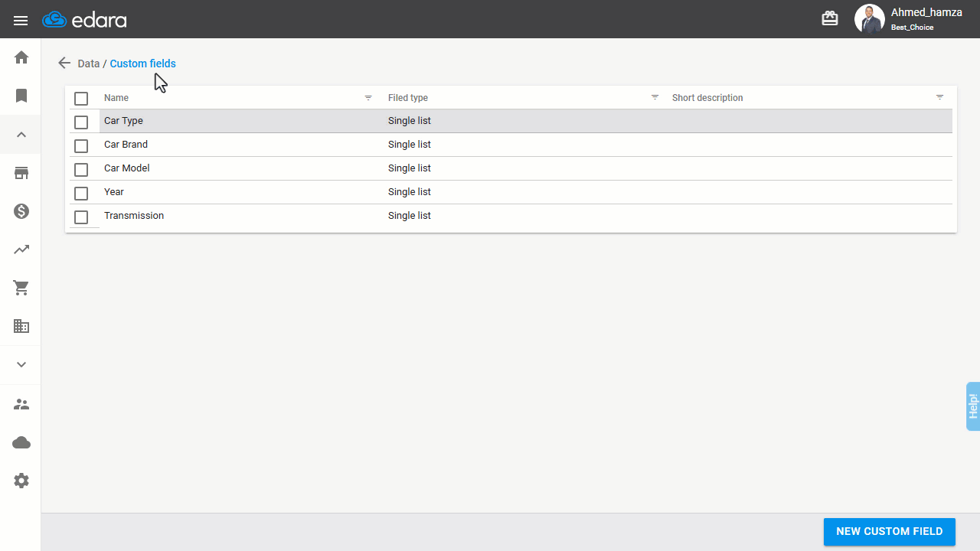This screenshot has width=980, height=551.
Task: Select the Car Brand row name
Action: pos(126,145)
